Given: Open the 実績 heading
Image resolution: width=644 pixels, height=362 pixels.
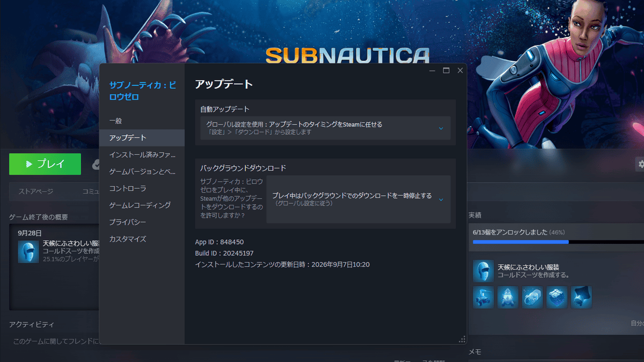Looking at the screenshot, I should tap(475, 215).
